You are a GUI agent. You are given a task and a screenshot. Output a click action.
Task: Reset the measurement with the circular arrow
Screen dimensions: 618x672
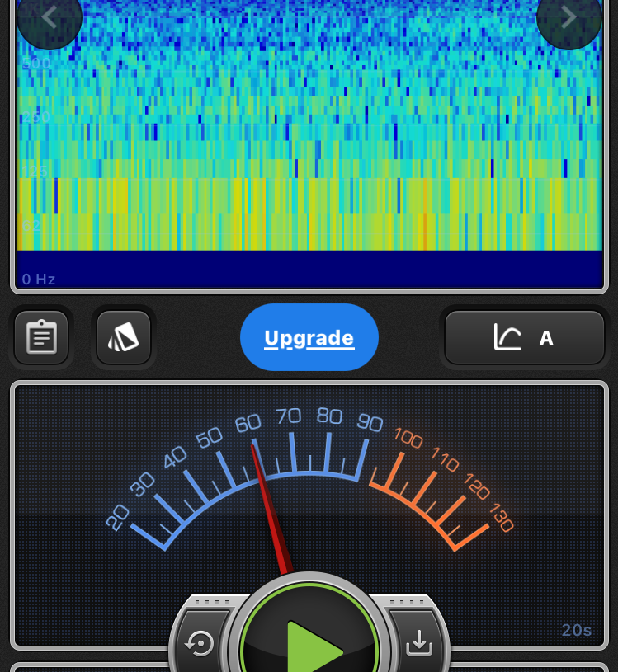tap(200, 642)
